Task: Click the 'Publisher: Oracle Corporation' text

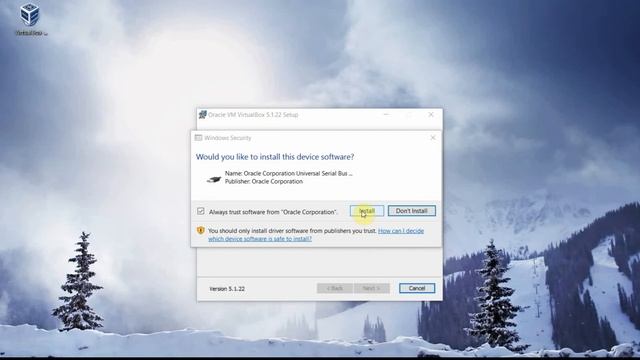Action: coord(264,182)
